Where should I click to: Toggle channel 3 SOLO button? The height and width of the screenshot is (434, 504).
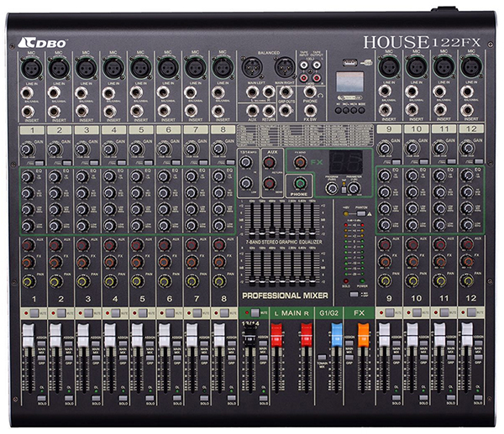coord(96,399)
